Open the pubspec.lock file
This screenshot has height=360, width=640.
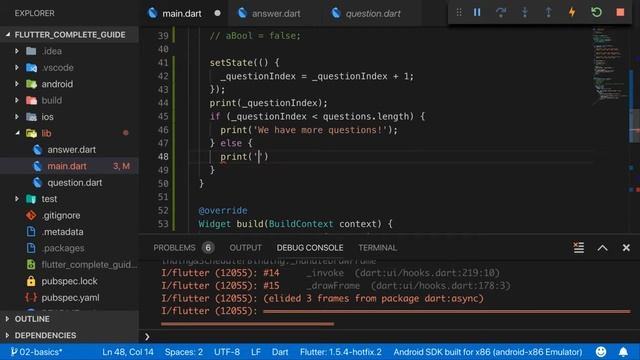click(69, 281)
